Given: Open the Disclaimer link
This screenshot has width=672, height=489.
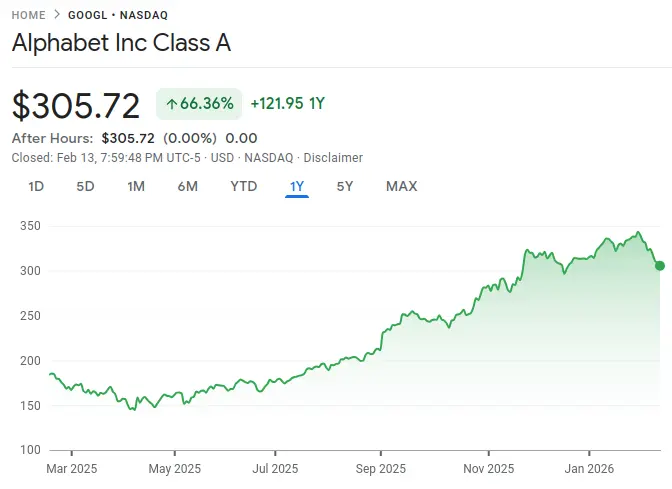Looking at the screenshot, I should (x=333, y=157).
